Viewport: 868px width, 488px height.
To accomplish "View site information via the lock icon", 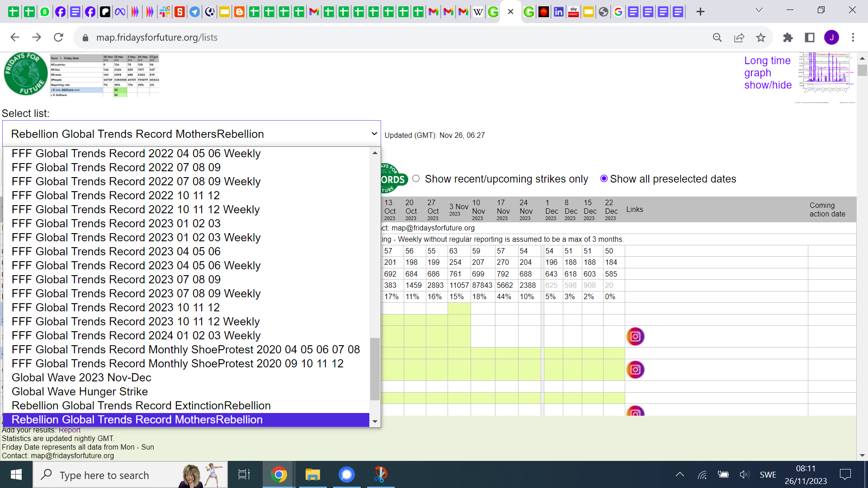I will click(x=85, y=38).
